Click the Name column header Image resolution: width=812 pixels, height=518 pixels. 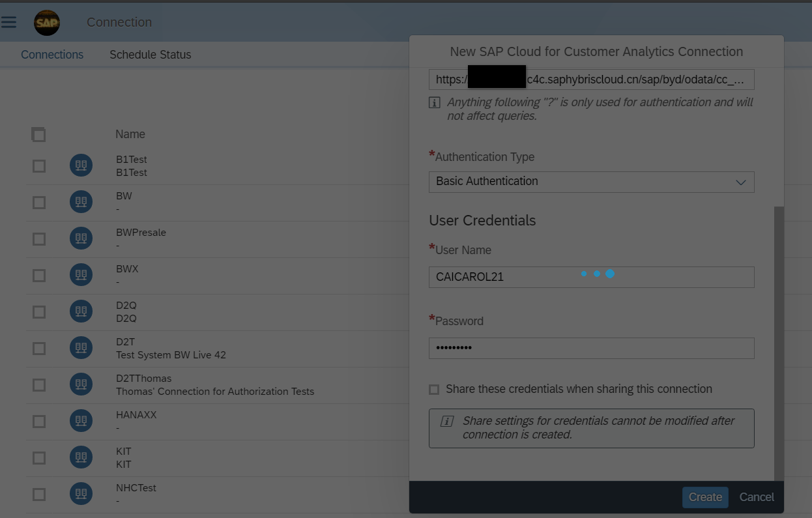coord(130,134)
